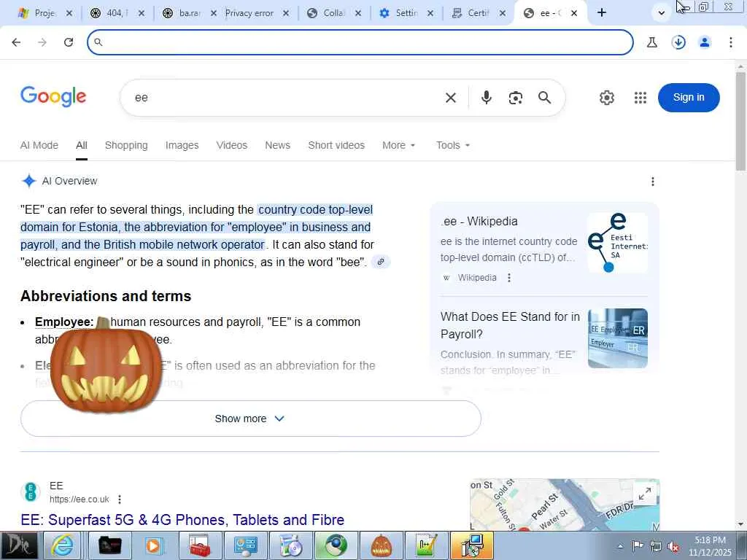Viewport: 747px width, 560px height.
Task: Open the downloads icon in toolbar
Action: point(678,42)
